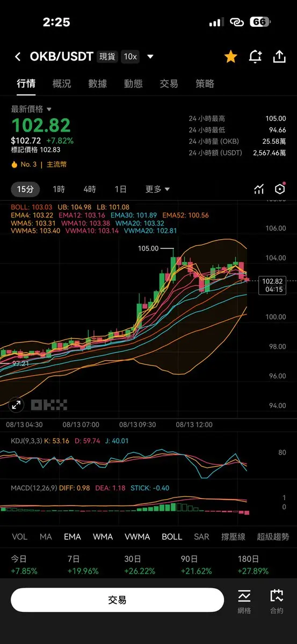Open the 合約 contracts icon
Image resolution: width=297 pixels, height=644 pixels.
click(x=277, y=601)
